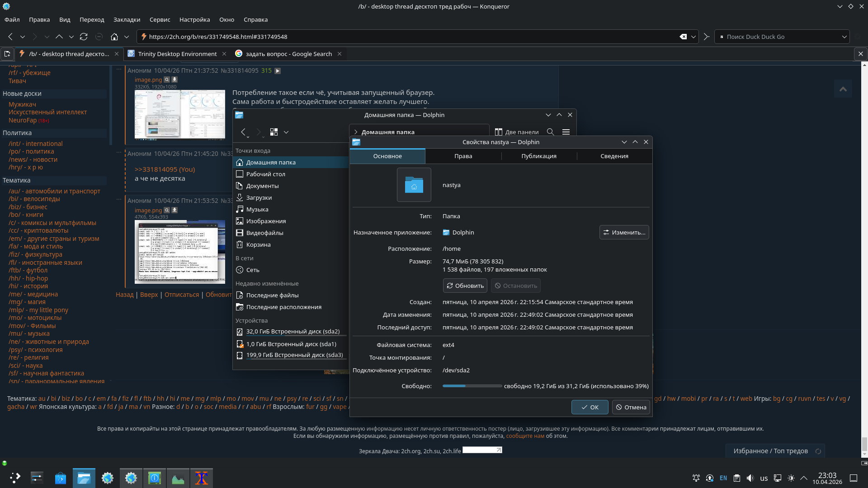Screen dimensions: 868x488
Task: Launch Dolphin file manager from taskbar
Action: (x=84, y=478)
